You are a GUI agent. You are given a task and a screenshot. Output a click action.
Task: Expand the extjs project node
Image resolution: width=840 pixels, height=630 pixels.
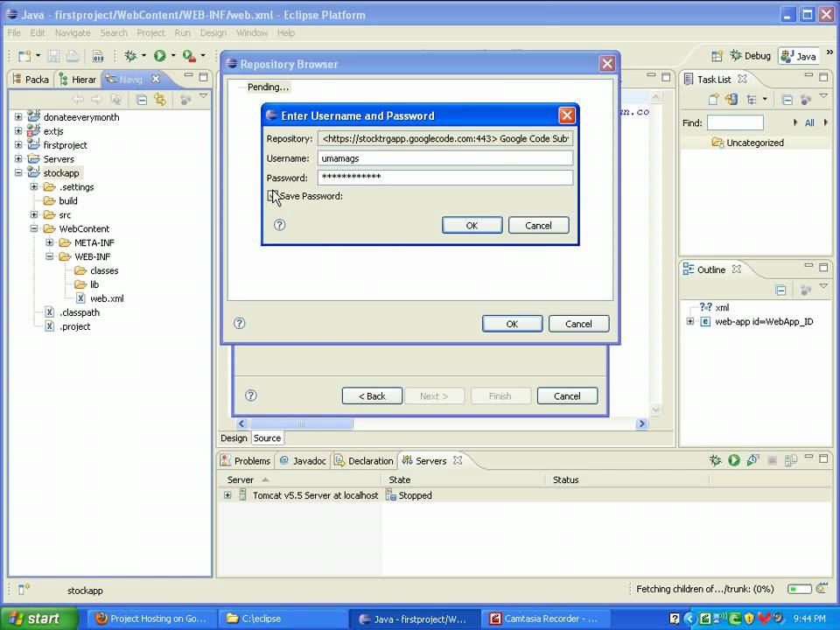pyautogui.click(x=18, y=130)
